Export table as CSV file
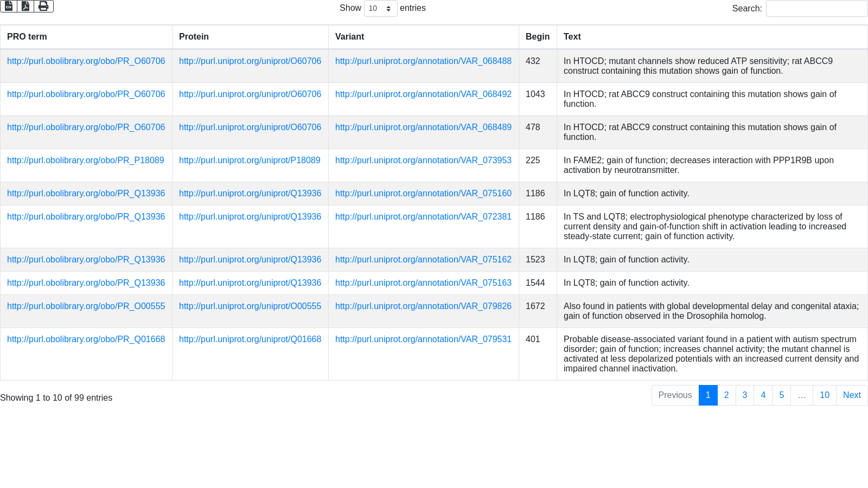Screen dimensions: 868x488 (x=9, y=6)
